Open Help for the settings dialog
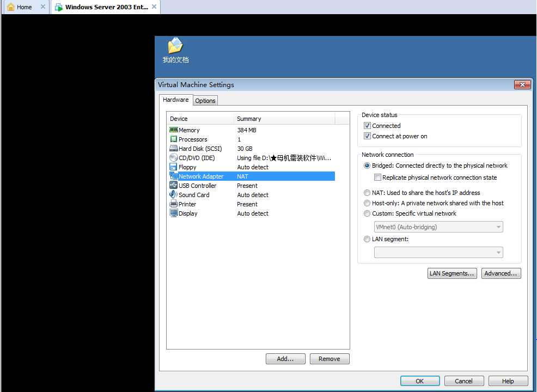The image size is (537, 392). [x=508, y=381]
